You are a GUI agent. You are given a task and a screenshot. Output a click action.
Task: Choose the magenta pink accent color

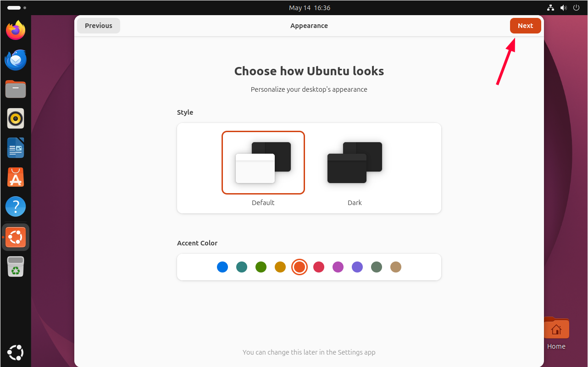pyautogui.click(x=338, y=267)
